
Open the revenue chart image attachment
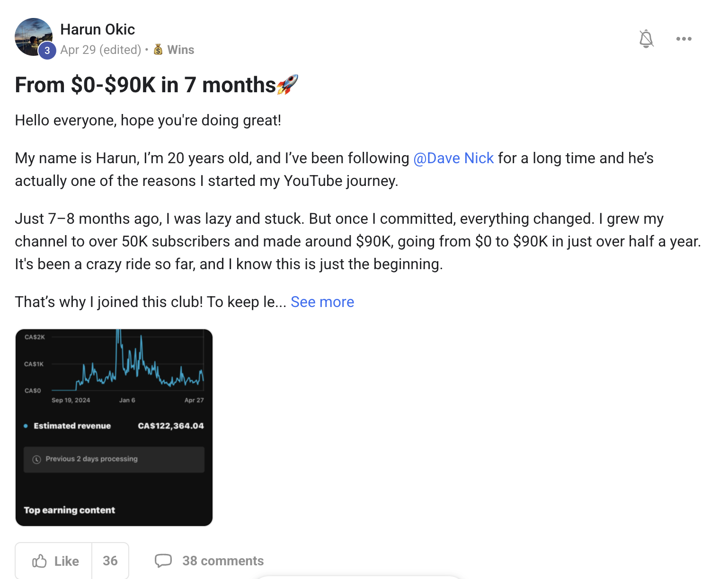tap(114, 428)
